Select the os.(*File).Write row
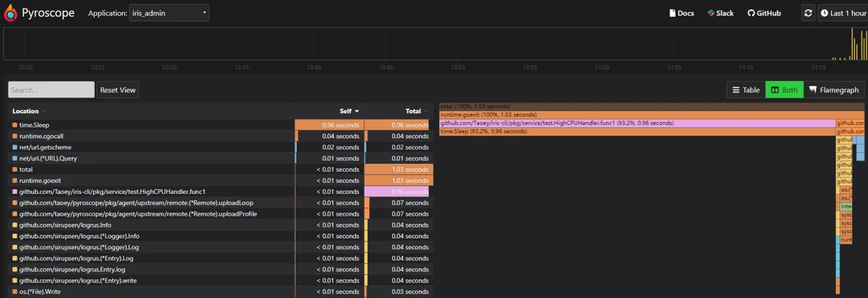 point(220,291)
